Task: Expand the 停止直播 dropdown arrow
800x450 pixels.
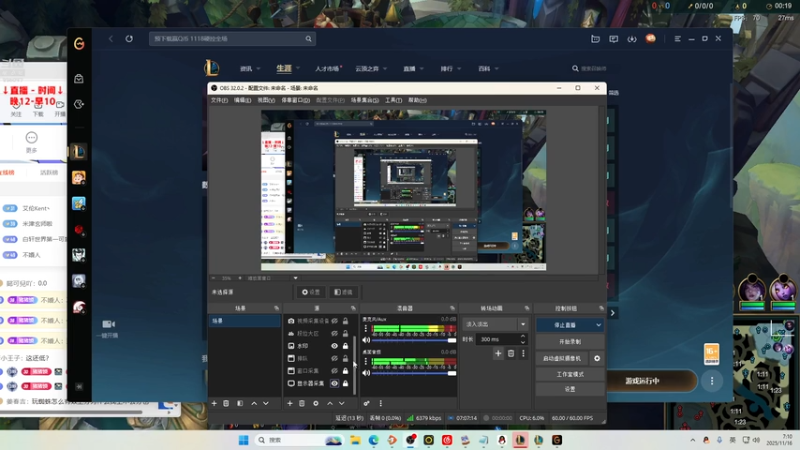Action: [x=598, y=325]
